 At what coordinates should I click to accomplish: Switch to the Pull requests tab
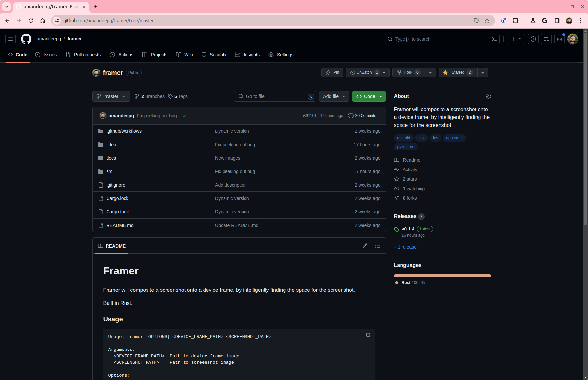(x=83, y=55)
